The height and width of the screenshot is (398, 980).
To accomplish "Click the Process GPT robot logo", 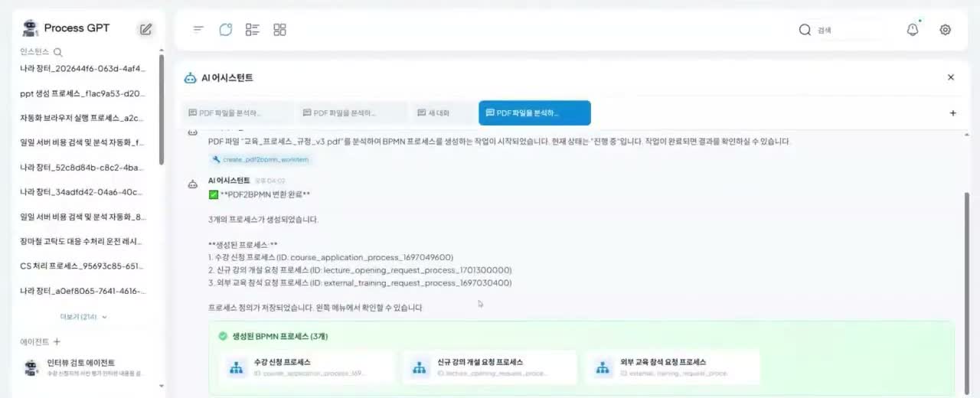I will point(31,28).
